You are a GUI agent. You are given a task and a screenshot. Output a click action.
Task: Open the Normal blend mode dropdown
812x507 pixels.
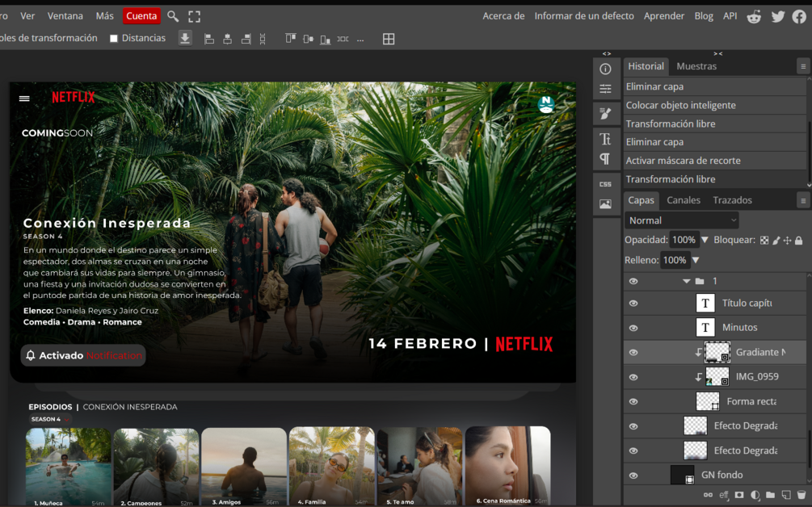coord(681,220)
